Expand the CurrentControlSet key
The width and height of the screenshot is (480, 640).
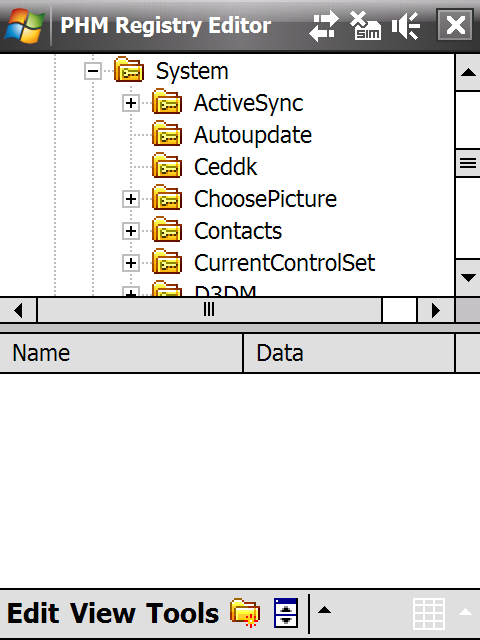coord(131,263)
